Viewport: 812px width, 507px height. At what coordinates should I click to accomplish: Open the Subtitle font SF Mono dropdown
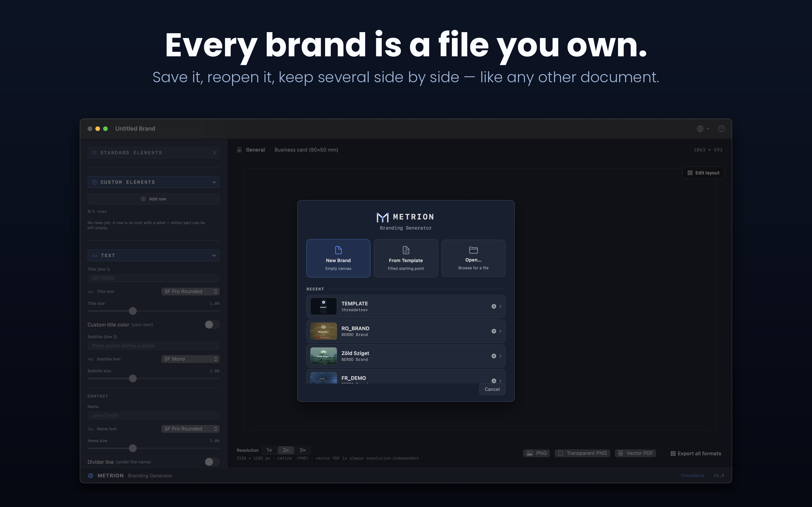tap(190, 359)
